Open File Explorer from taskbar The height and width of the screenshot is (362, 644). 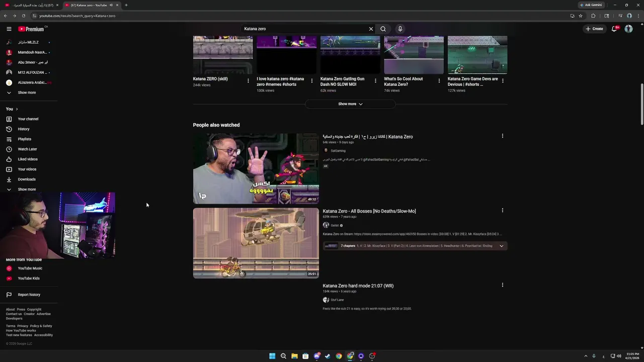(x=294, y=356)
